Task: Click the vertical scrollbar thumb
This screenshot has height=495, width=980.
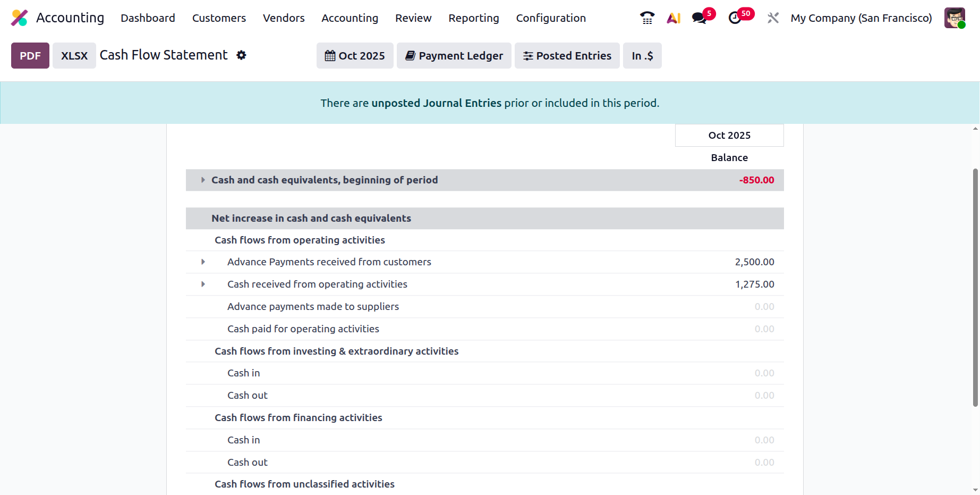Action: [975, 287]
